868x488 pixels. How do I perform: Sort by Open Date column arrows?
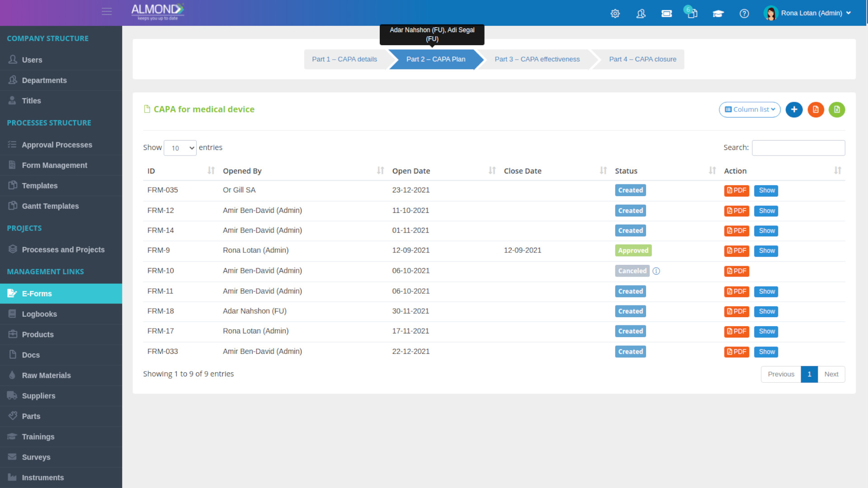click(492, 170)
